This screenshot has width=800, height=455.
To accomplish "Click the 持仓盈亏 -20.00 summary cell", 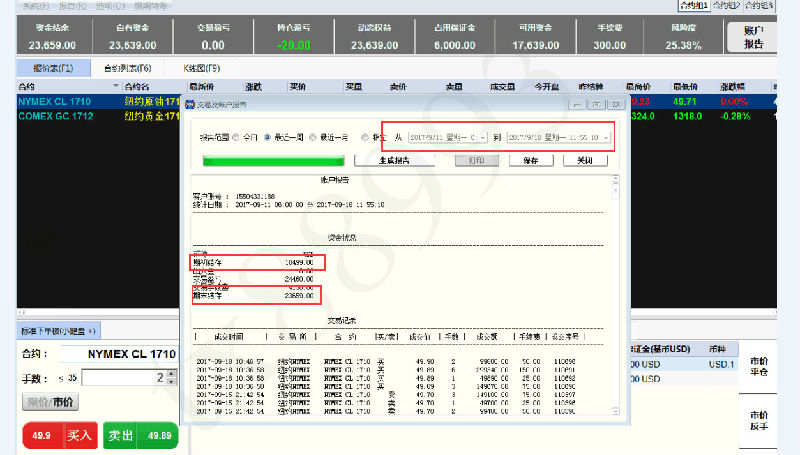I will pos(294,36).
